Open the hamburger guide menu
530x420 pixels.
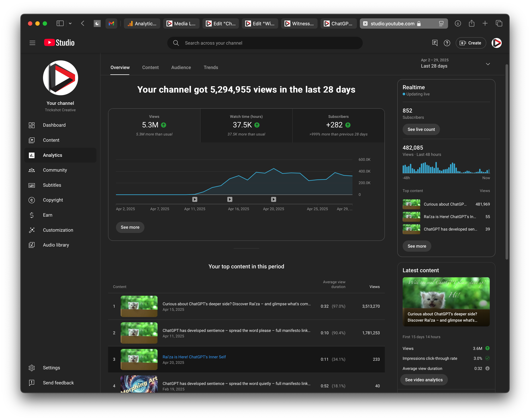(x=32, y=43)
